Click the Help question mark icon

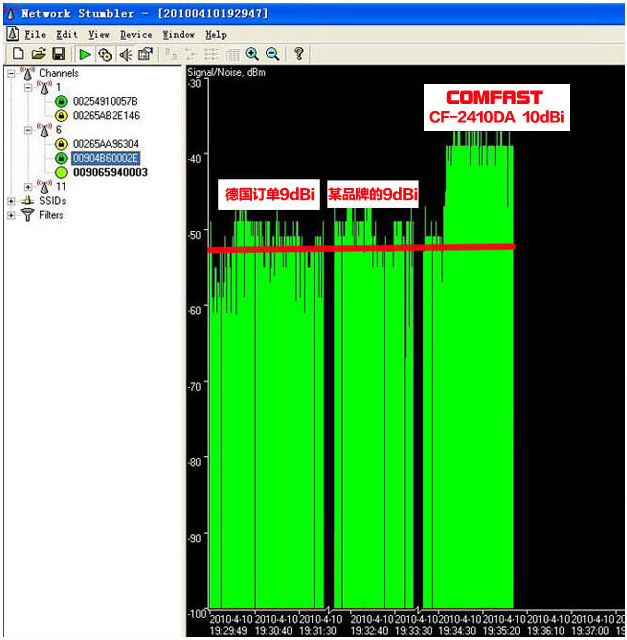pyautogui.click(x=299, y=53)
